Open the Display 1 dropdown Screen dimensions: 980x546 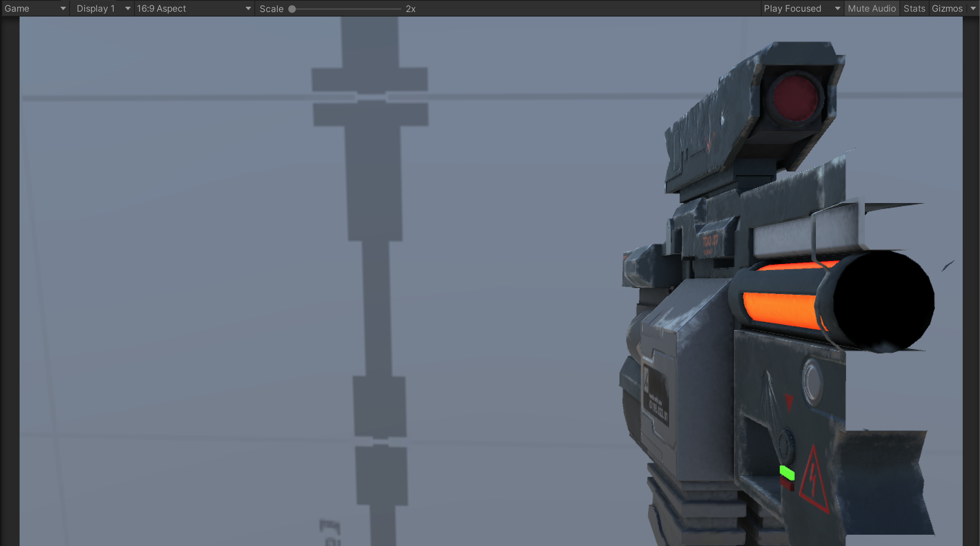point(102,8)
